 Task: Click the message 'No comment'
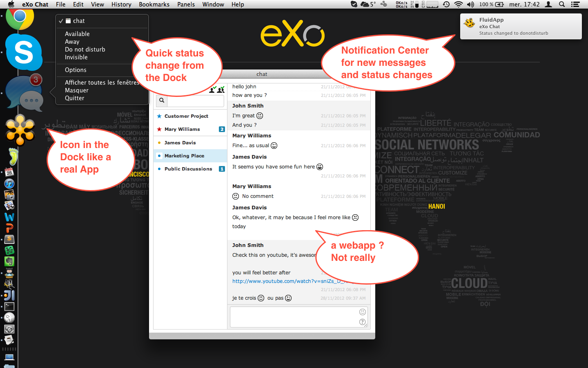pyautogui.click(x=258, y=196)
